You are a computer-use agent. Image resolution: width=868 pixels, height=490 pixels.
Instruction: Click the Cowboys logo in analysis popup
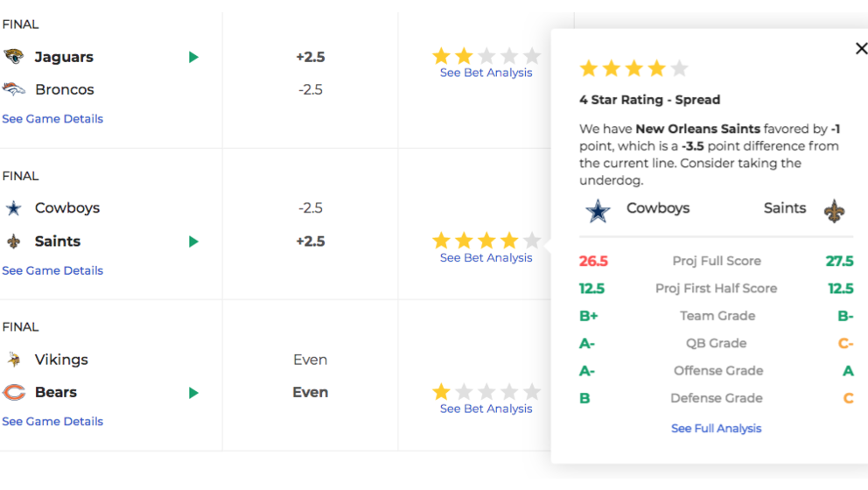598,211
